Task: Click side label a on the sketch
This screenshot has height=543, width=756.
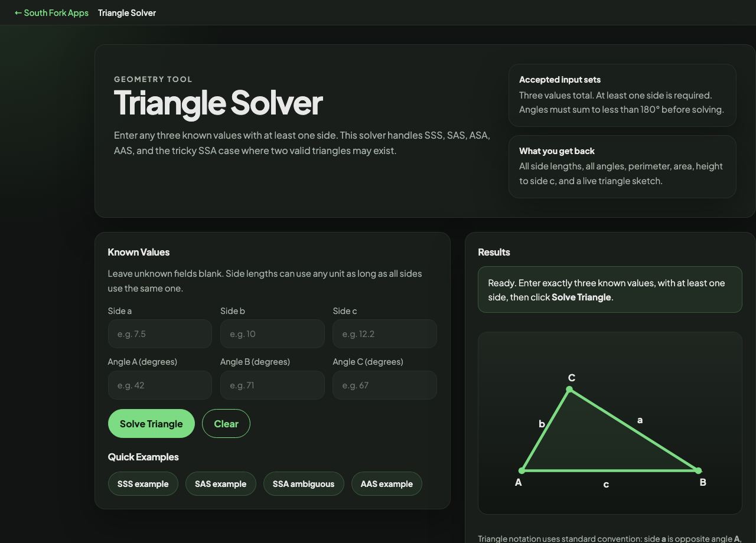Action: (640, 420)
